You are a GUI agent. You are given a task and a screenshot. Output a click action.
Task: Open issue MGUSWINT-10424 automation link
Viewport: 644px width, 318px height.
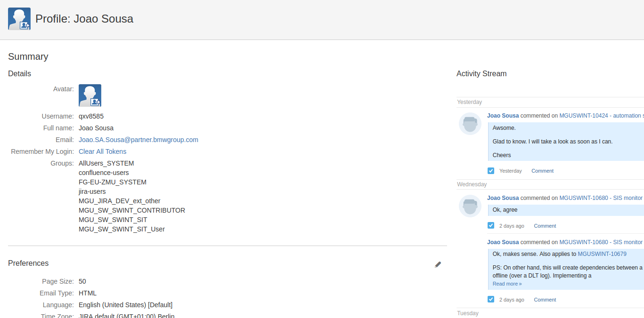[601, 116]
